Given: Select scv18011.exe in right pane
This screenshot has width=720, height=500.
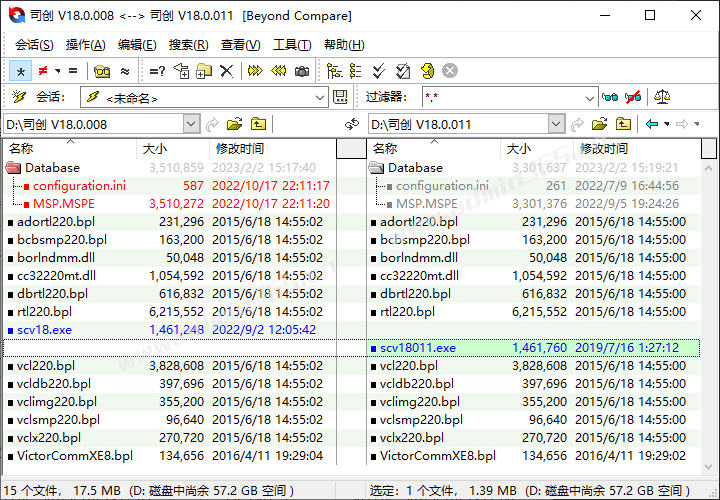Looking at the screenshot, I should coord(418,348).
